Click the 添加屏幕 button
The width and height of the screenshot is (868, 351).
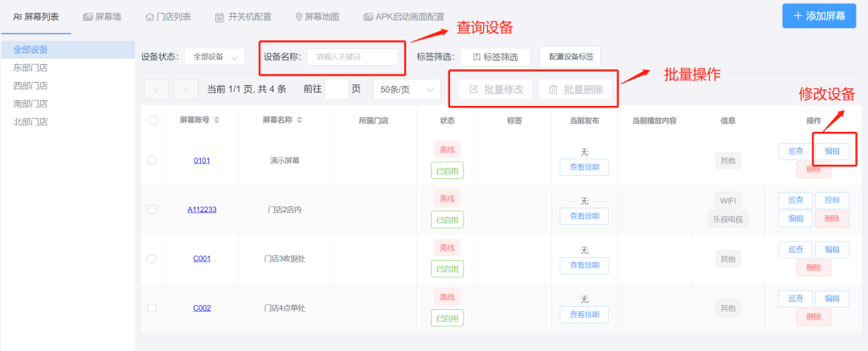(x=819, y=15)
